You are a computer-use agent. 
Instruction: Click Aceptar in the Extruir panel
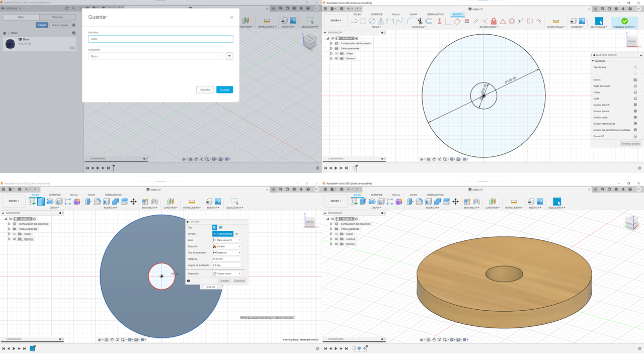click(x=225, y=281)
